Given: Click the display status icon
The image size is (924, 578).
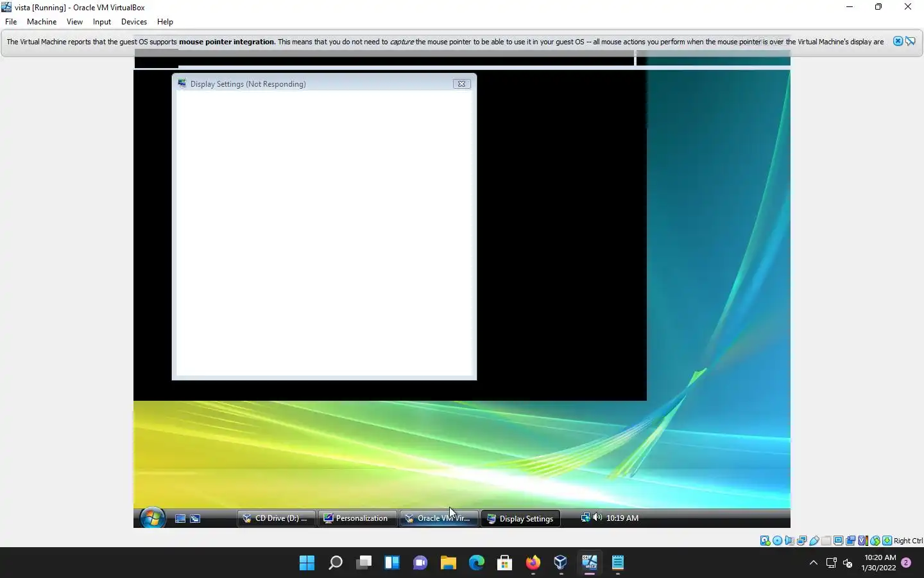Looking at the screenshot, I should coord(839,541).
